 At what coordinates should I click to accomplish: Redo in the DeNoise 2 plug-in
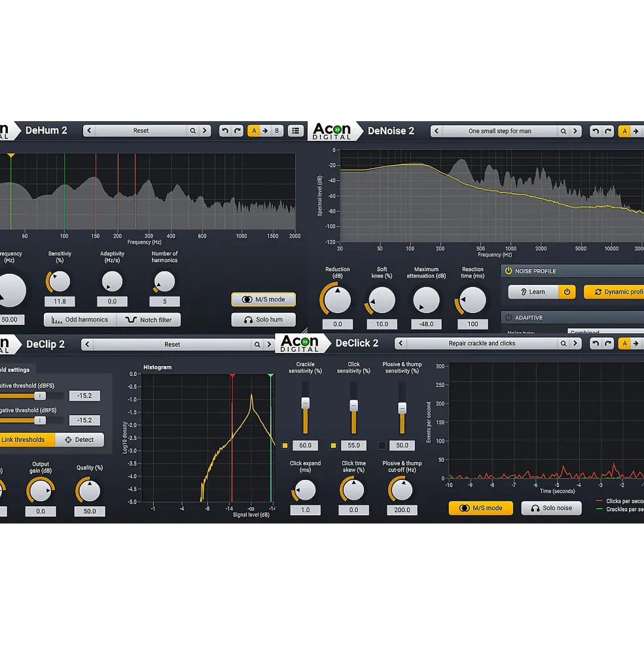[608, 131]
